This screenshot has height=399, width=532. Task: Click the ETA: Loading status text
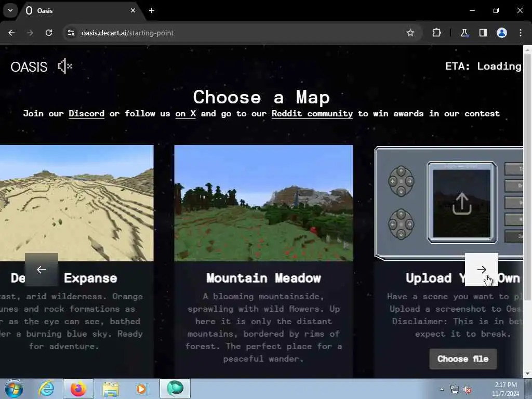[x=483, y=66]
